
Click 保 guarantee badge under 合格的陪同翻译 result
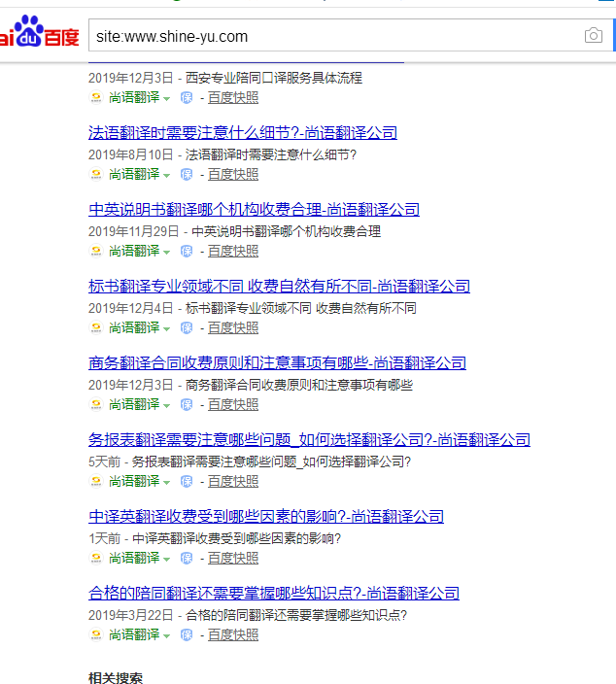pyautogui.click(x=187, y=635)
